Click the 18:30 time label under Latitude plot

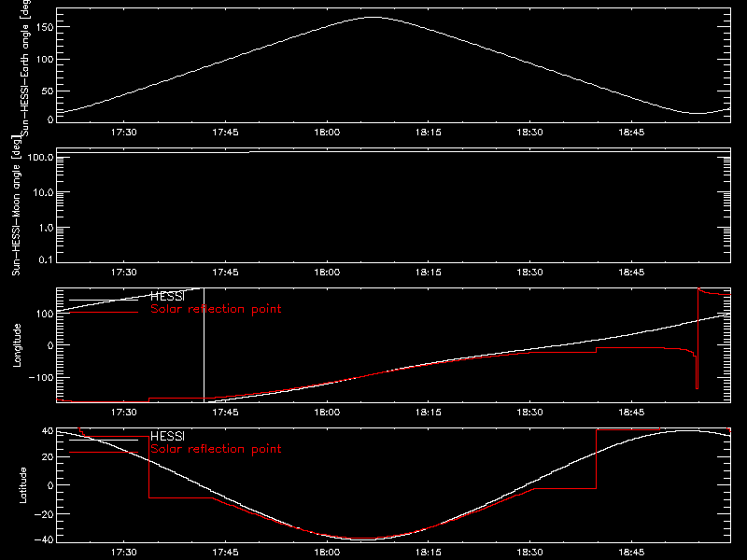click(529, 552)
